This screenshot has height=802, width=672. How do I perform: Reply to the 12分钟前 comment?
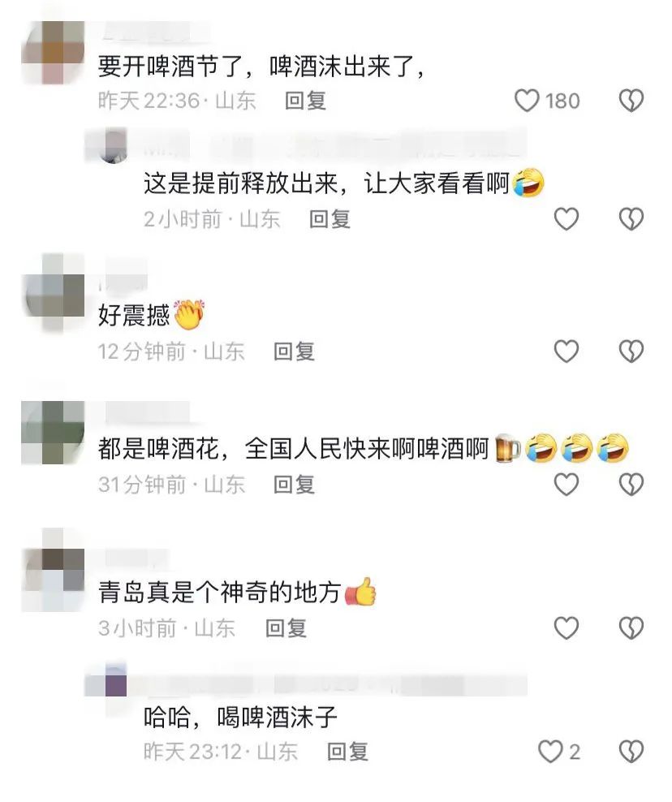tap(294, 352)
